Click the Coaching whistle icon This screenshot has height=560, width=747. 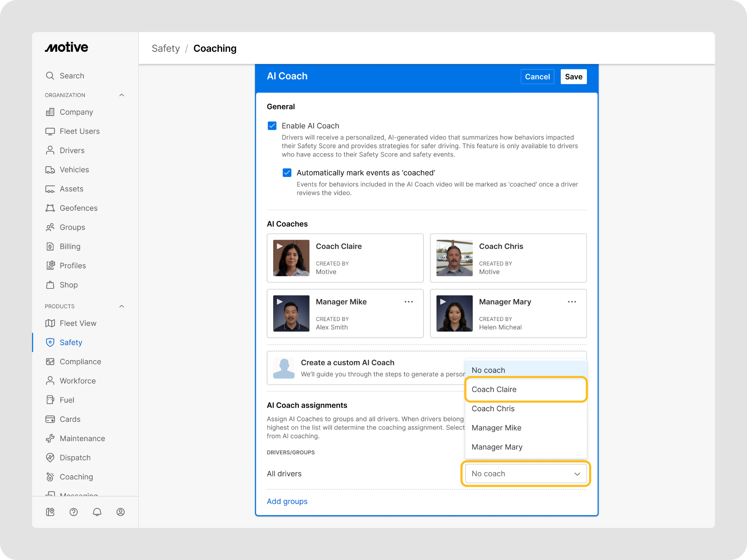click(x=50, y=477)
